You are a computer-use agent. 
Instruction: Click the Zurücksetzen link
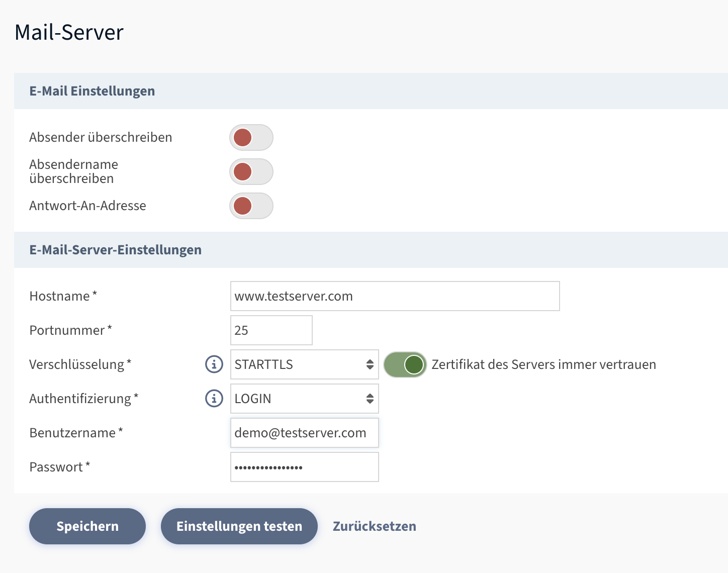(x=375, y=526)
